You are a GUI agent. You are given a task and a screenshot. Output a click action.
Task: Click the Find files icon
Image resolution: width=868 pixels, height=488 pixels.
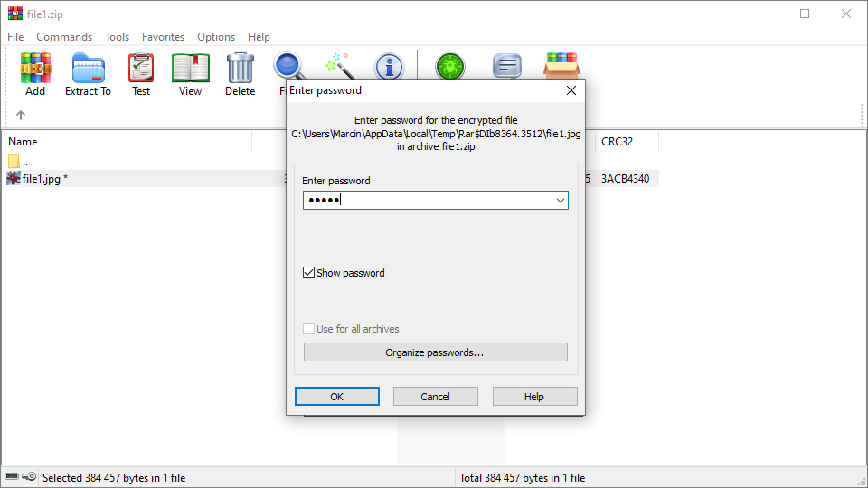[288, 66]
